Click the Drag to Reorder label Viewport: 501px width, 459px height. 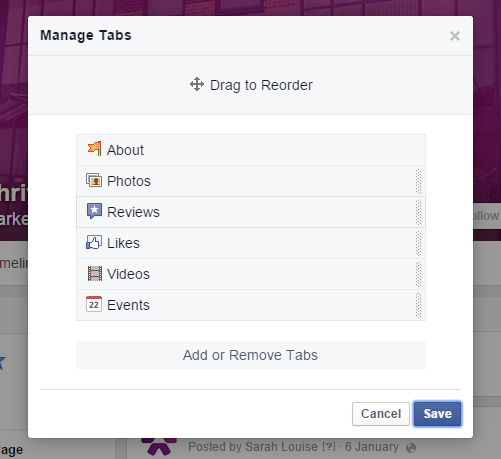click(x=261, y=85)
